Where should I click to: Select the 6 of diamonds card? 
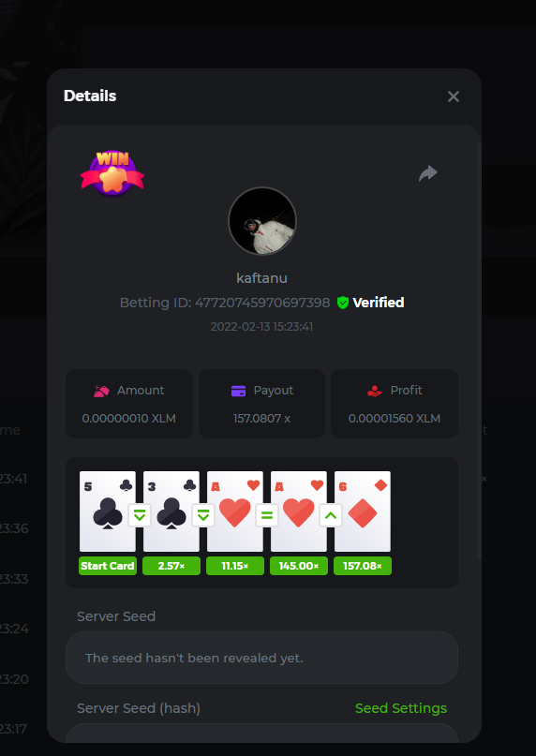(363, 511)
